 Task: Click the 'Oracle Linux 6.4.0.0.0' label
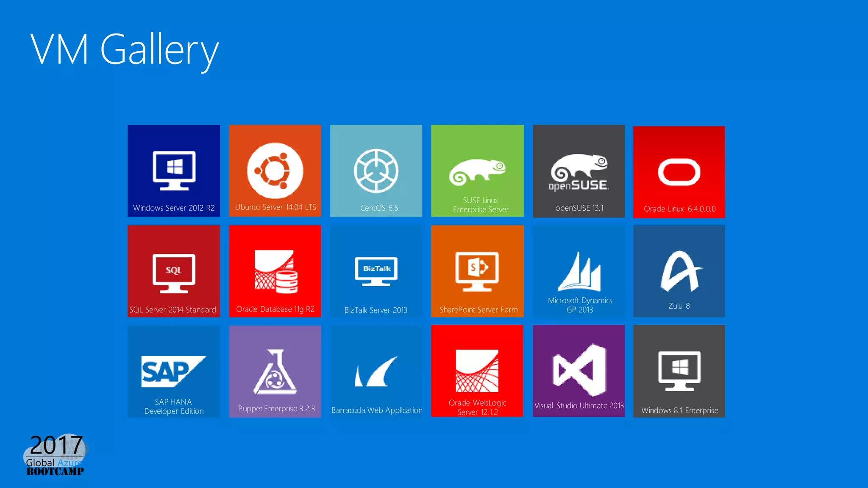click(680, 209)
